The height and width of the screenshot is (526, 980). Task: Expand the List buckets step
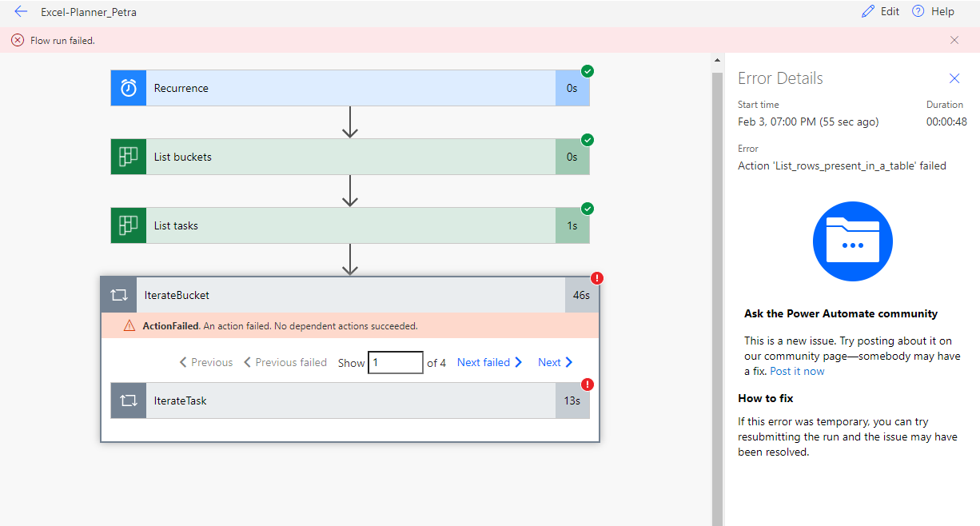click(x=350, y=157)
